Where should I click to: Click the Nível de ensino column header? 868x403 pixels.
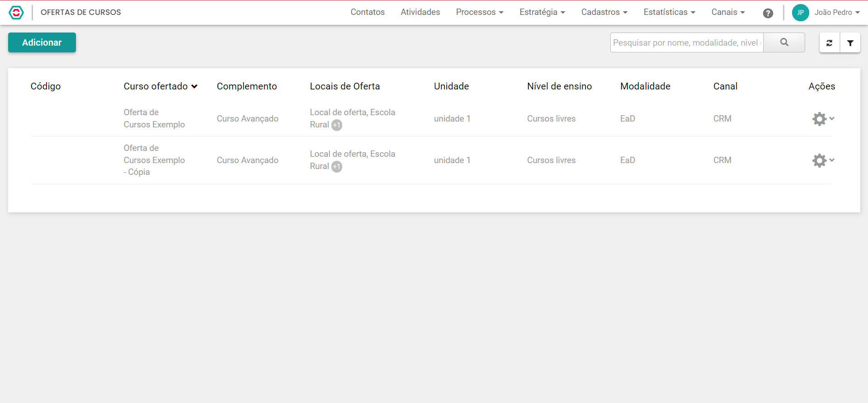tap(560, 86)
